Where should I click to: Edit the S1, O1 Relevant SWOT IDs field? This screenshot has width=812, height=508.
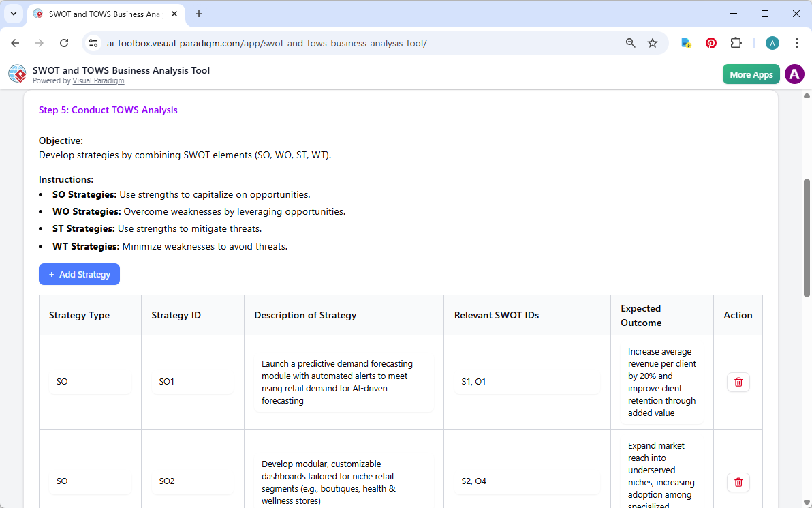(x=527, y=382)
